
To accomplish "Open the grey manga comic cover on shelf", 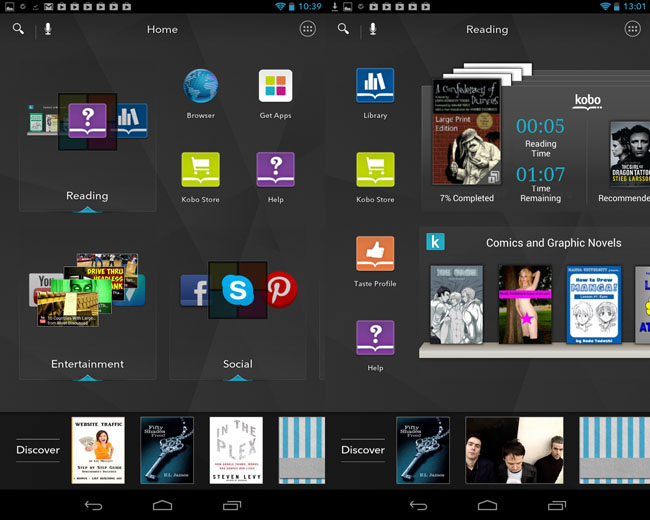I will (456, 305).
